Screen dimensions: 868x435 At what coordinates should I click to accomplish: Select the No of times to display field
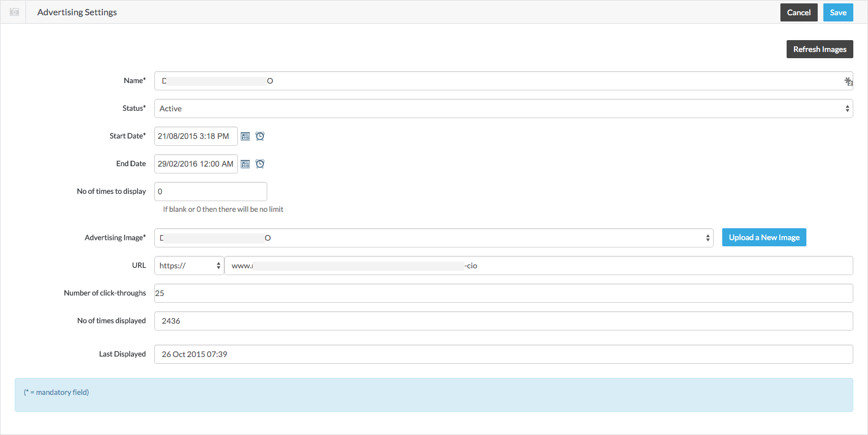pos(210,191)
